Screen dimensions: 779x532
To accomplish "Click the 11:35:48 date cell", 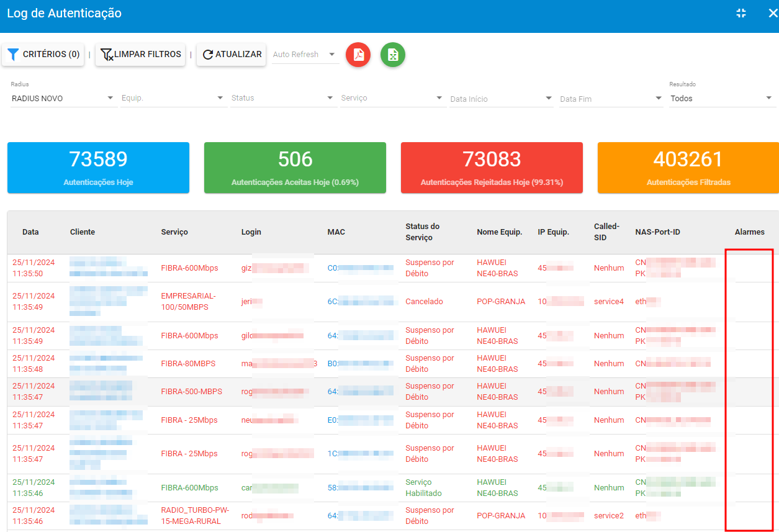I will coord(34,364).
